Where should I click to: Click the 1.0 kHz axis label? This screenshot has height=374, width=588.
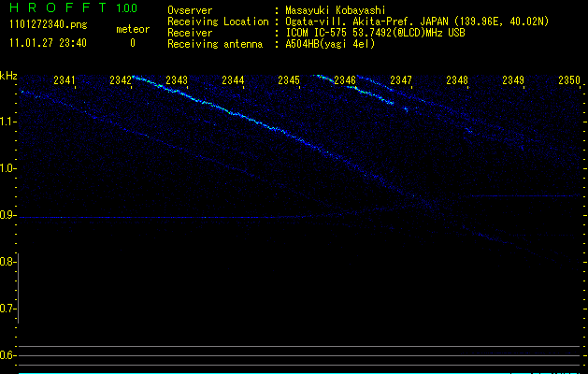(x=7, y=168)
